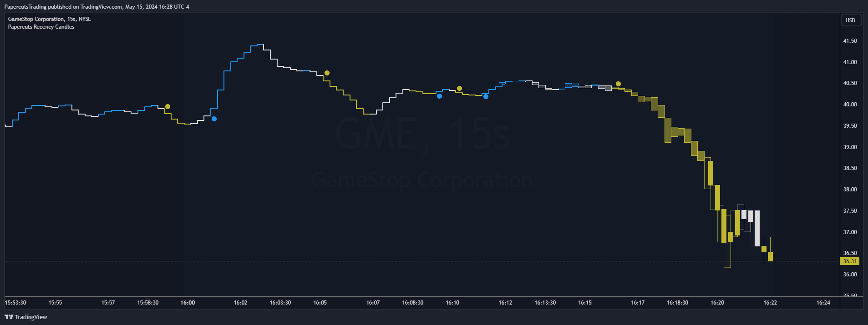
Task: Click the blue signal dot near 16:11
Action: click(x=486, y=96)
